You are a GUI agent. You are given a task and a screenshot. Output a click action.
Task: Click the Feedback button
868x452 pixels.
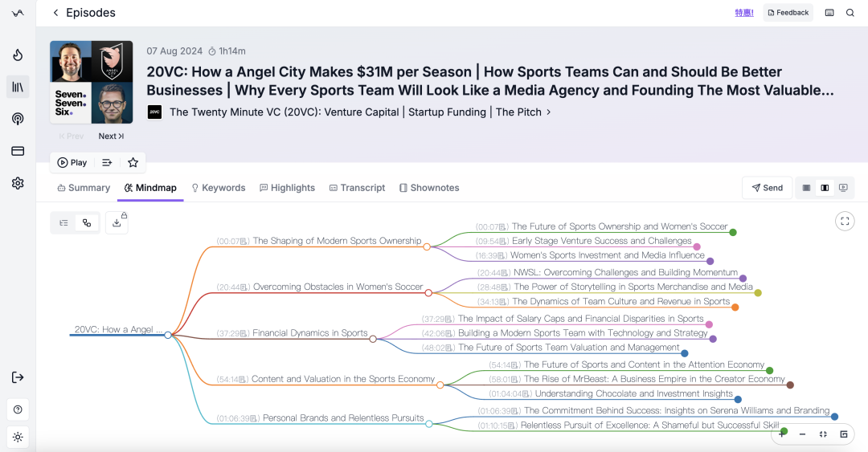click(x=788, y=13)
